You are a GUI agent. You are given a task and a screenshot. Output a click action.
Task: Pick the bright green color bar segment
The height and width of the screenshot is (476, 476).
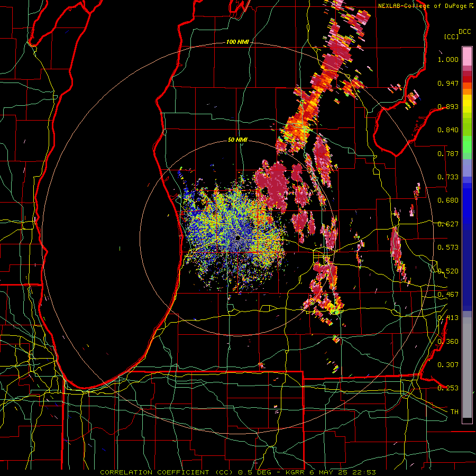[467, 144]
